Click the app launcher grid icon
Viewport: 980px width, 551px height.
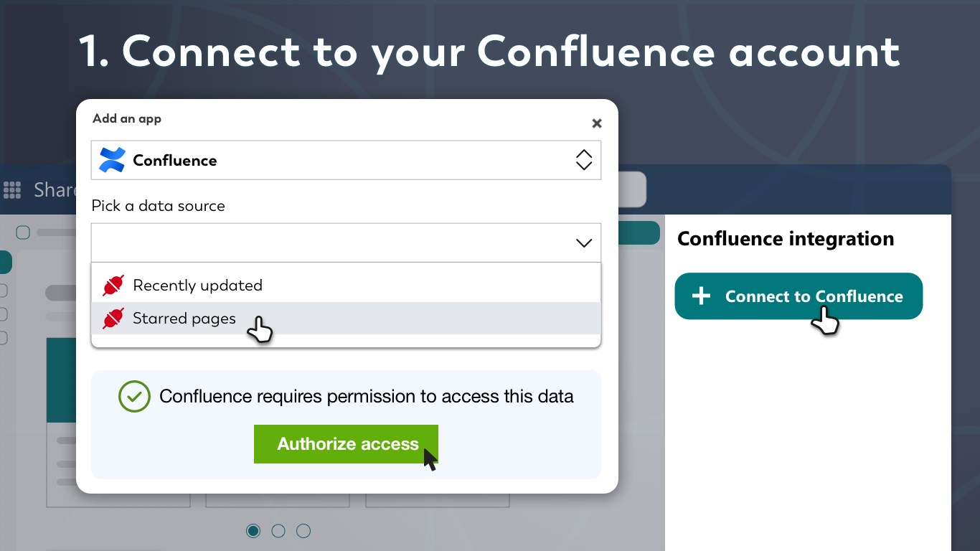pos(12,189)
